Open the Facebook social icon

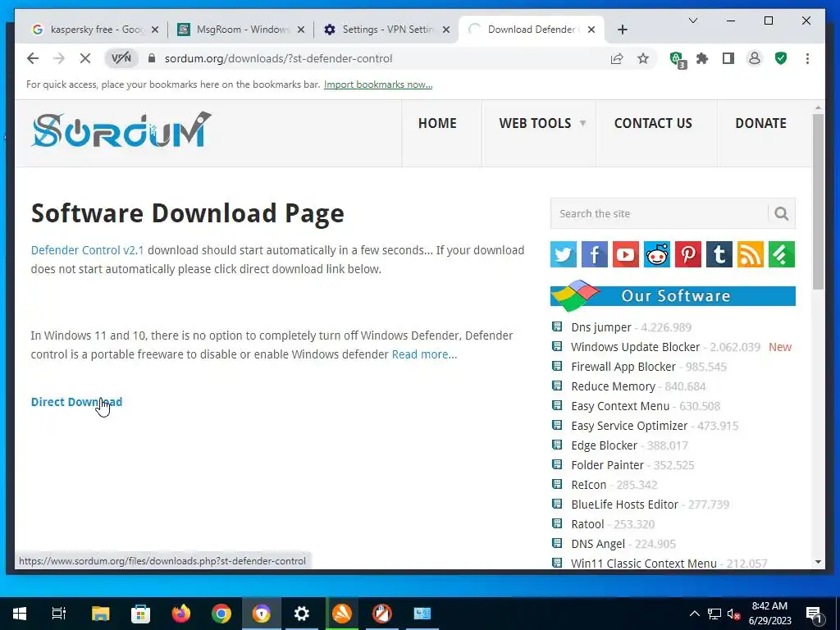[594, 254]
